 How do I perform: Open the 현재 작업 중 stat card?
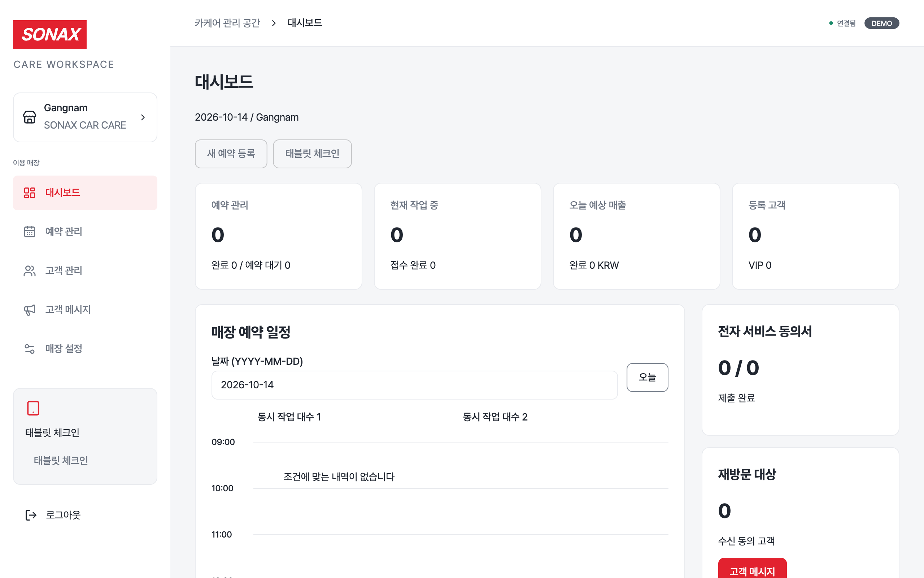click(x=457, y=236)
